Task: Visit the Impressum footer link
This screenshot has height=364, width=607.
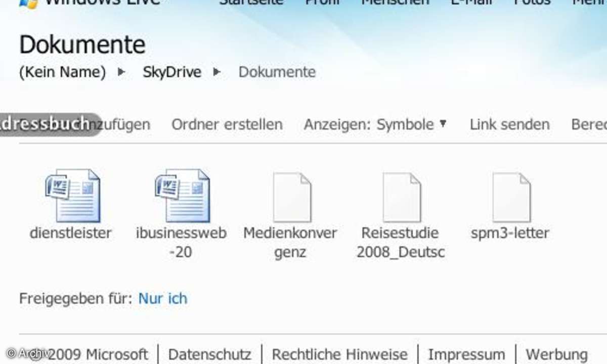Action: click(466, 354)
